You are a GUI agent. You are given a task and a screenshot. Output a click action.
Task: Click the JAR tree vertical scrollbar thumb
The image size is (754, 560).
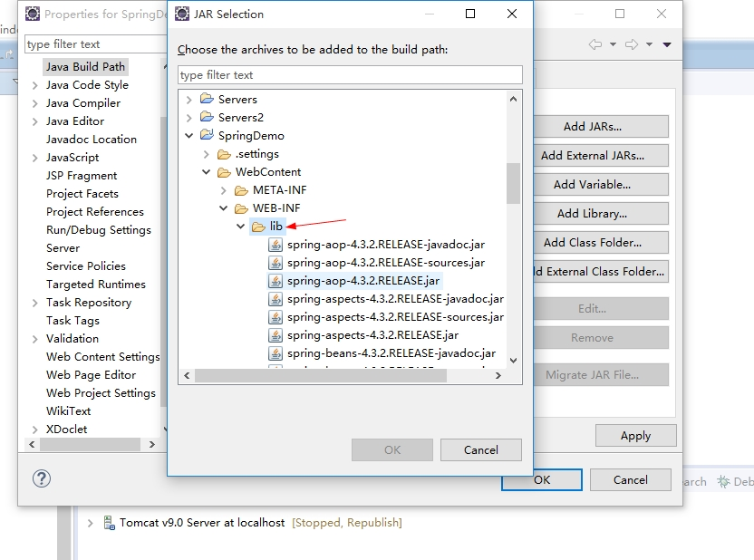[513, 184]
